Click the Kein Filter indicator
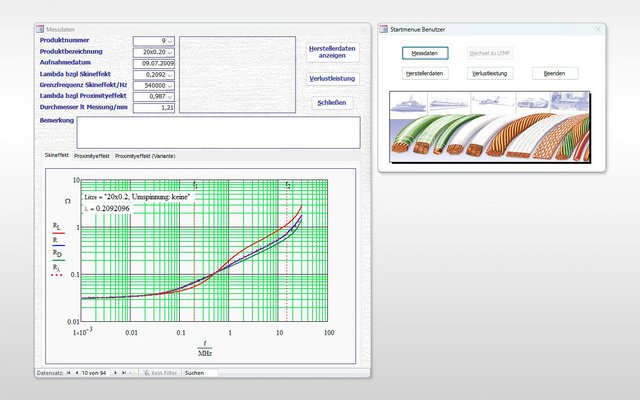This screenshot has height=400, width=640. [160, 372]
